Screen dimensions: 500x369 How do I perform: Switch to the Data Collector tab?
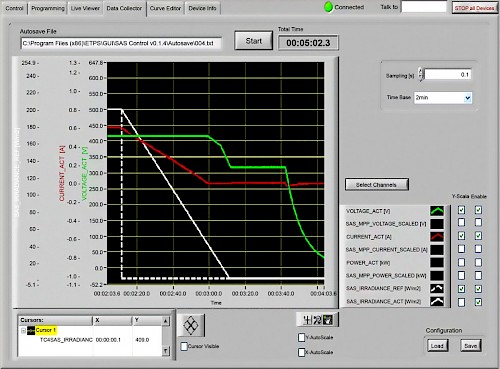[124, 8]
